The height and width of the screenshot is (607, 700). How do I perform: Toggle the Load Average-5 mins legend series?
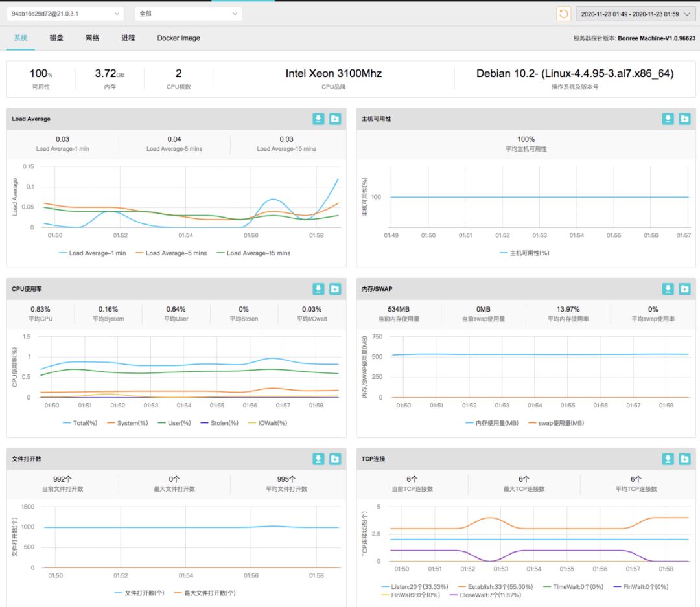(171, 253)
